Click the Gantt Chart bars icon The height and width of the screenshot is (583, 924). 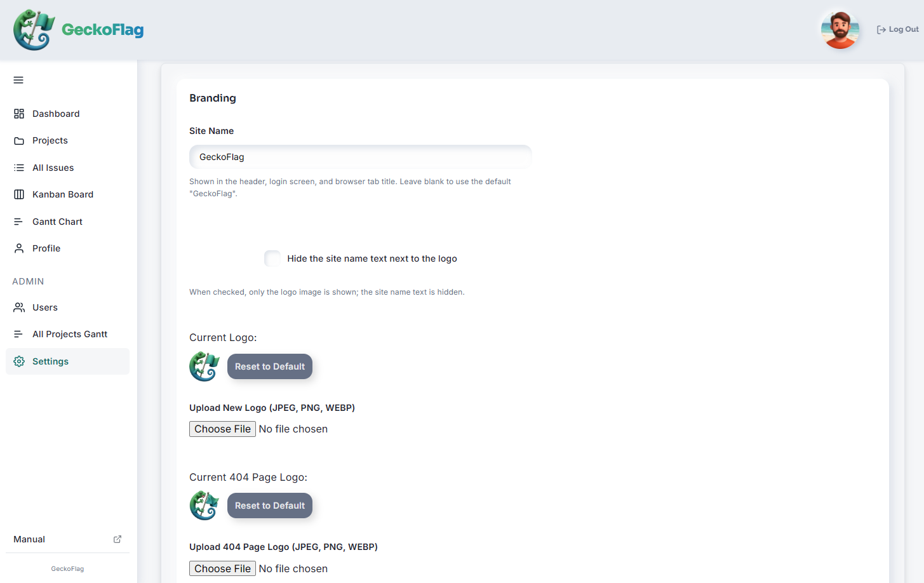[19, 222]
